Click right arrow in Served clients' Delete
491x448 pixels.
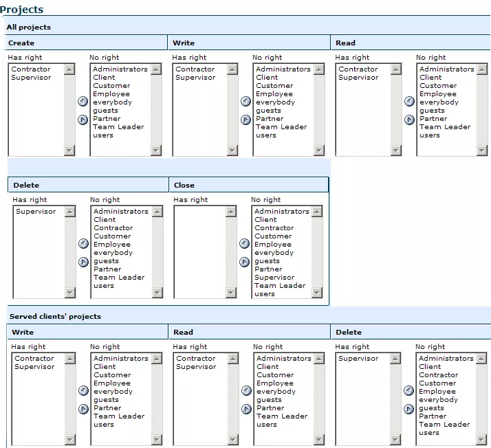tap(409, 409)
